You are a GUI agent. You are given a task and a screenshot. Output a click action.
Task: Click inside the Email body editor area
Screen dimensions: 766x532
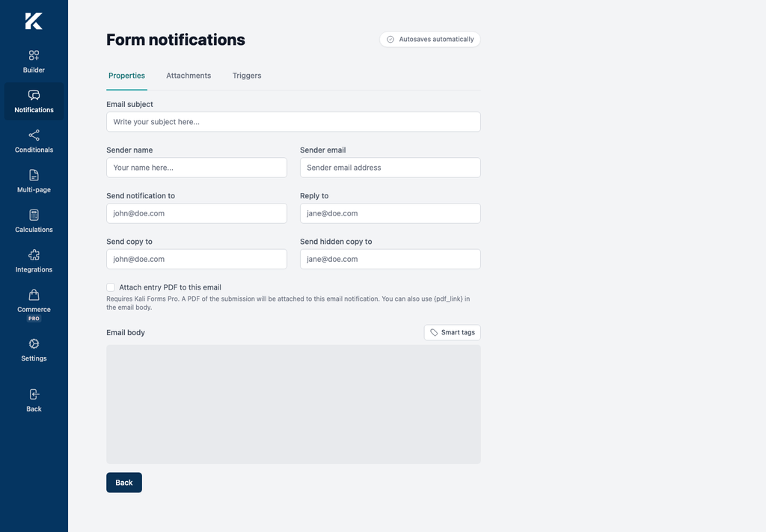pyautogui.click(x=293, y=405)
